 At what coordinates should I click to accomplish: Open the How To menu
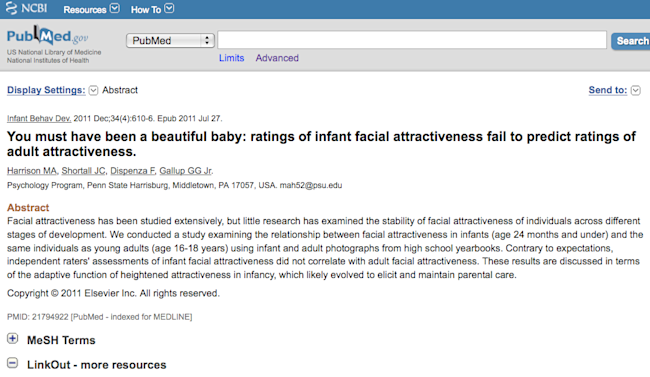point(146,9)
